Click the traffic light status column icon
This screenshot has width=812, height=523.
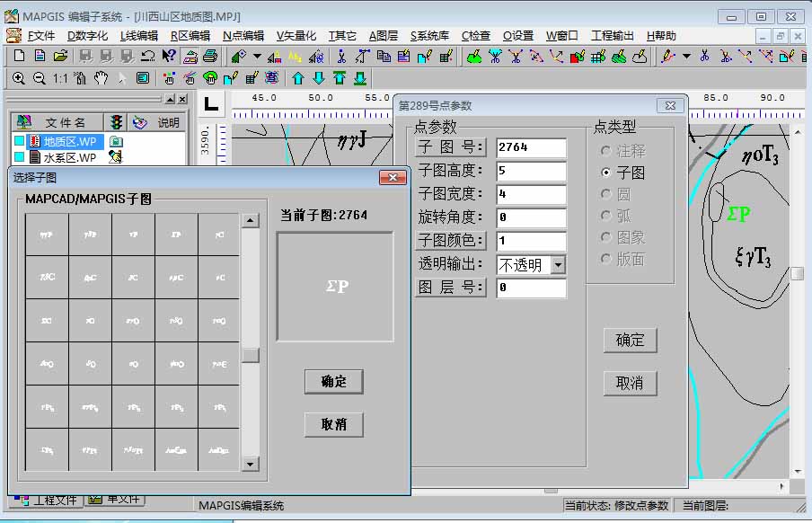[116, 122]
